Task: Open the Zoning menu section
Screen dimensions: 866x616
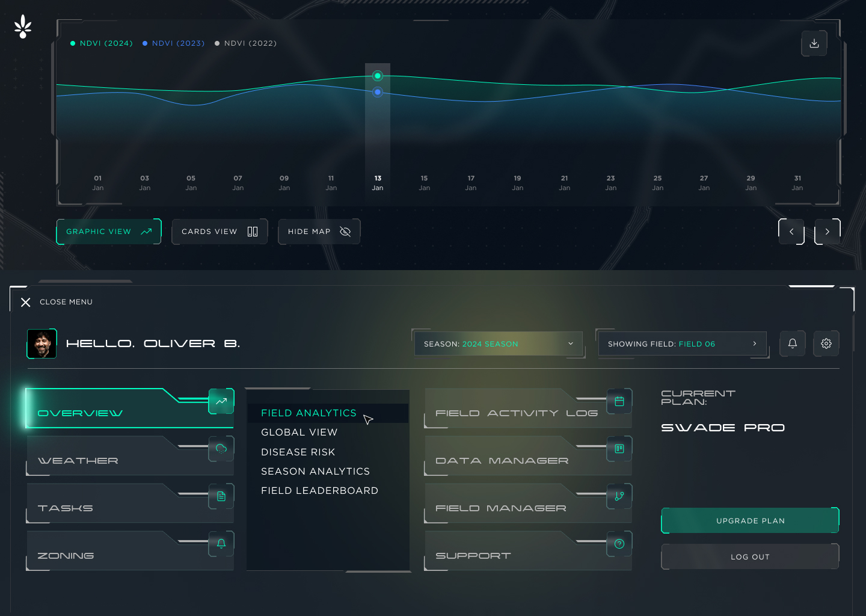Action: [x=129, y=550]
